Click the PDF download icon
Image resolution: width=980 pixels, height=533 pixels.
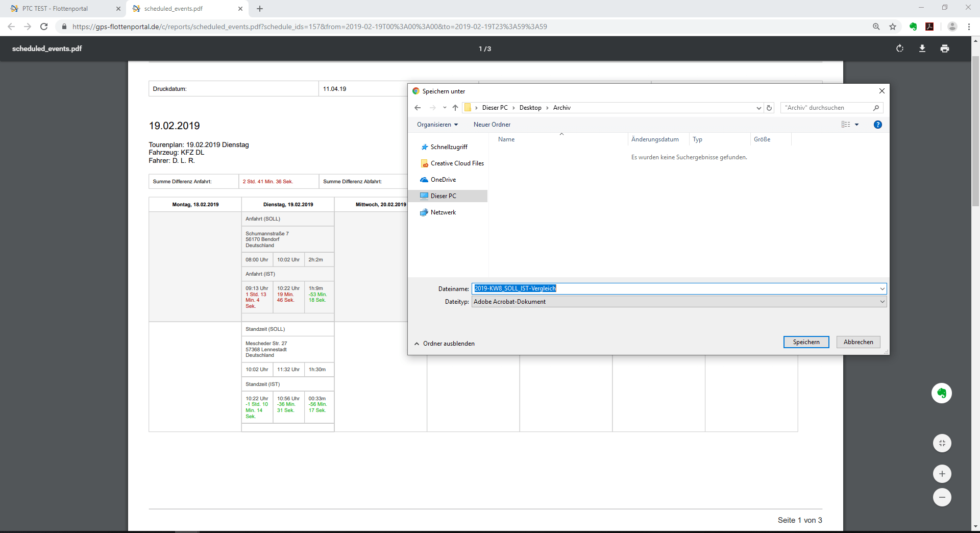(922, 49)
